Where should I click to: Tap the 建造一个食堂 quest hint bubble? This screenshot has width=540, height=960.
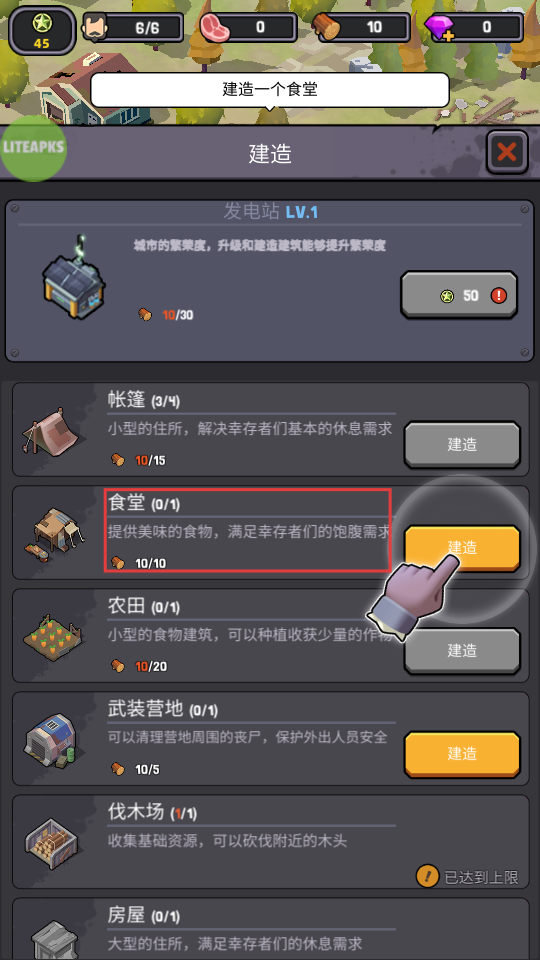coord(270,90)
